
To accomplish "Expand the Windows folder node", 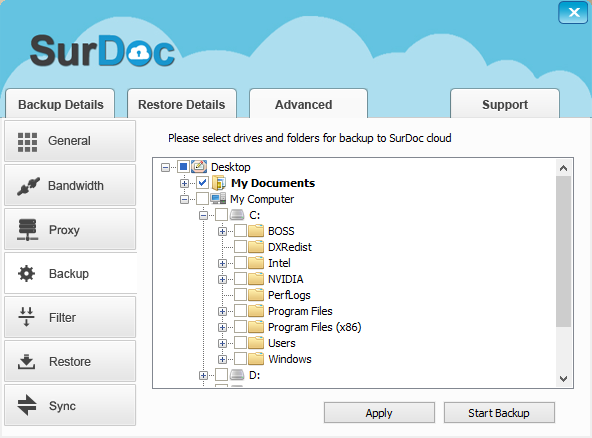I will (222, 359).
